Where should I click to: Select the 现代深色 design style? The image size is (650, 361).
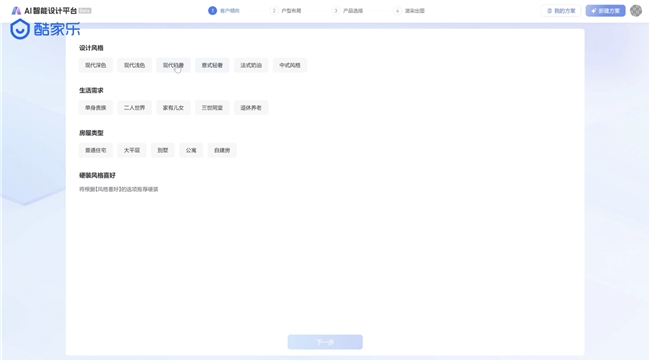tap(96, 65)
